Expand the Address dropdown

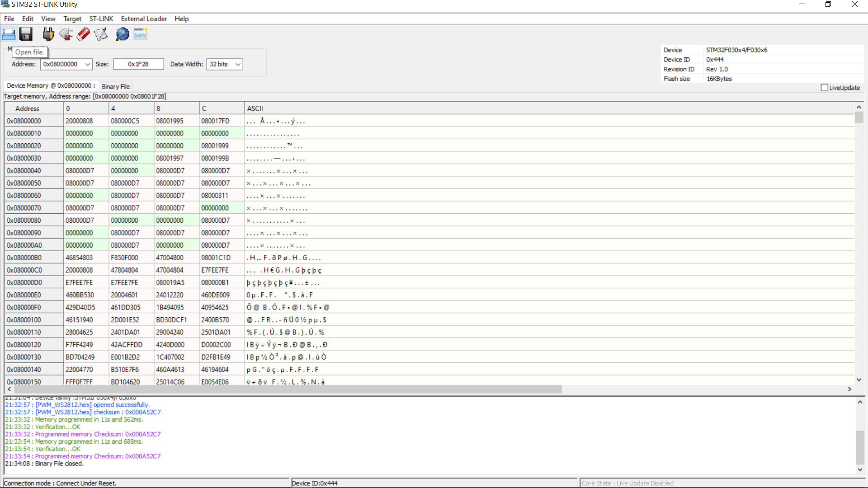(88, 64)
